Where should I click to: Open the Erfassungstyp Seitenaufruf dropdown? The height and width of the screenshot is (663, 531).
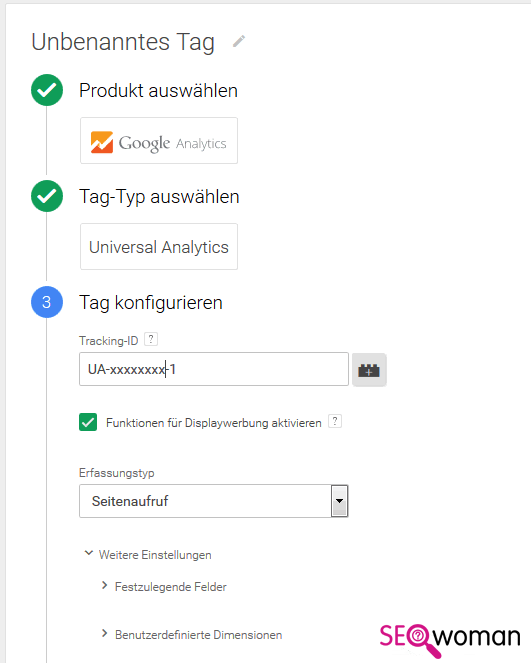tap(213, 501)
